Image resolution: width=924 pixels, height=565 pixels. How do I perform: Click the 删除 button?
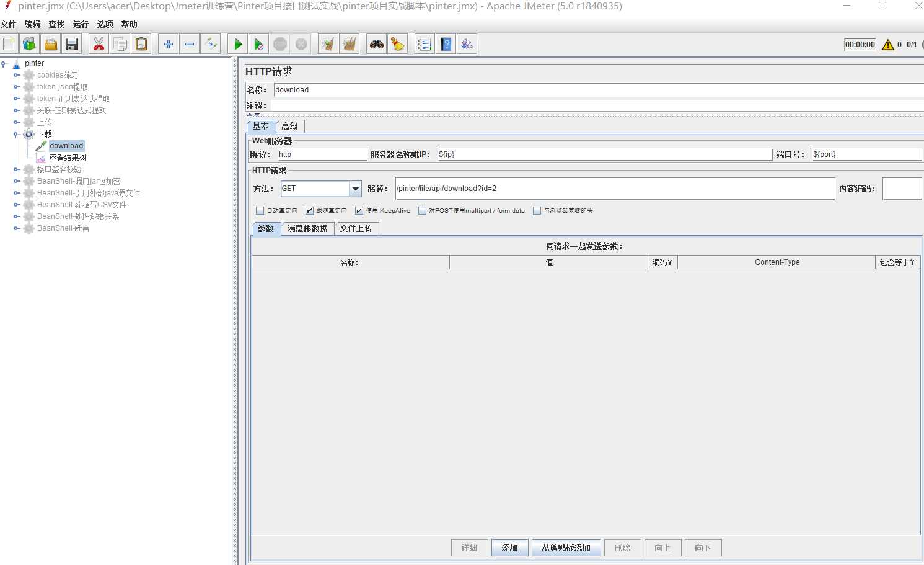point(622,548)
